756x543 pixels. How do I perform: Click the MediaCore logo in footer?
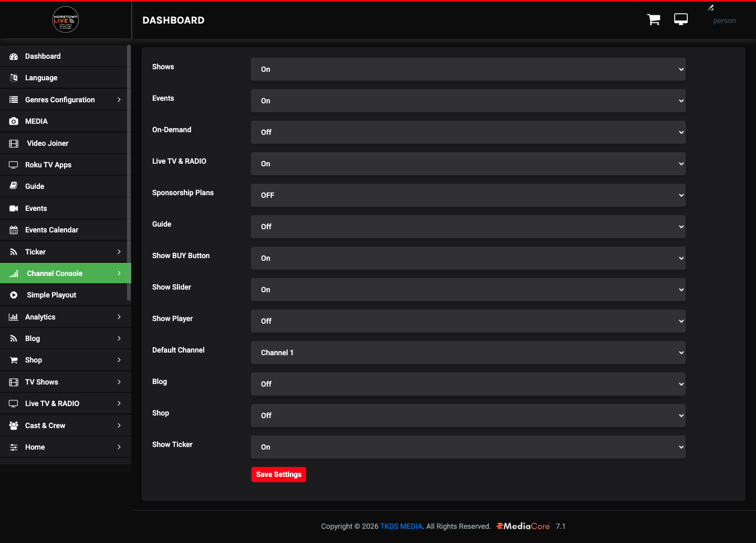click(523, 526)
